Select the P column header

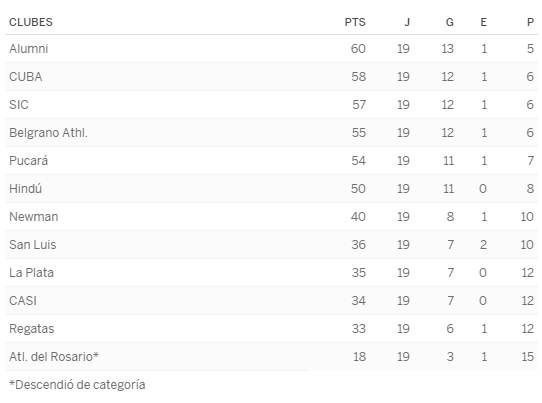pos(530,22)
